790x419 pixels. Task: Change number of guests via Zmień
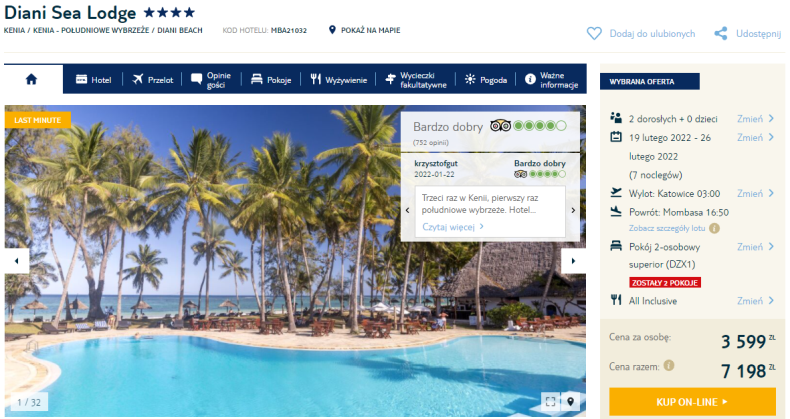click(755, 119)
